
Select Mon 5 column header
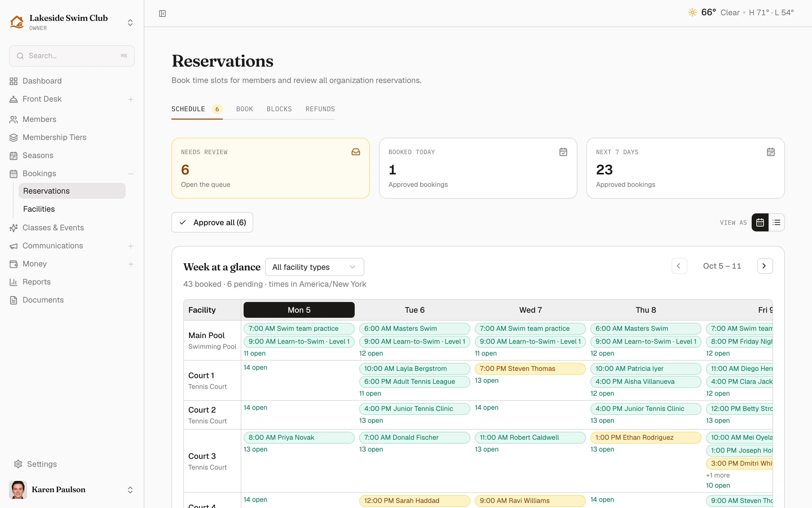[299, 310]
